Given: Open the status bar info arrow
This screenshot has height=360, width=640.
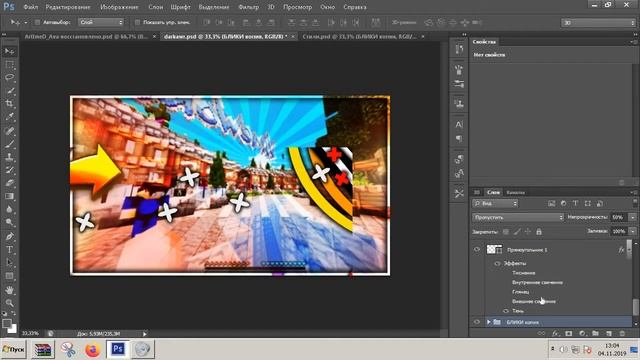Looking at the screenshot, I should pos(144,334).
